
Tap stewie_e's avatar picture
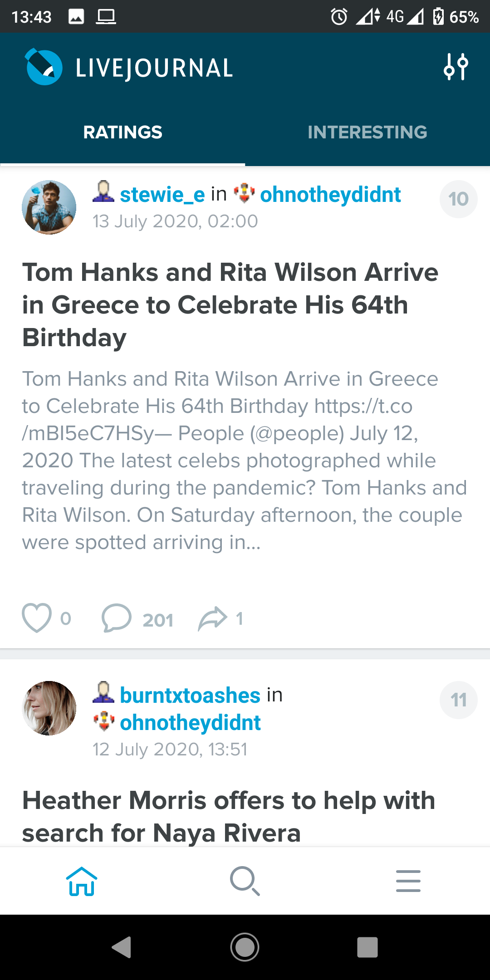click(49, 207)
